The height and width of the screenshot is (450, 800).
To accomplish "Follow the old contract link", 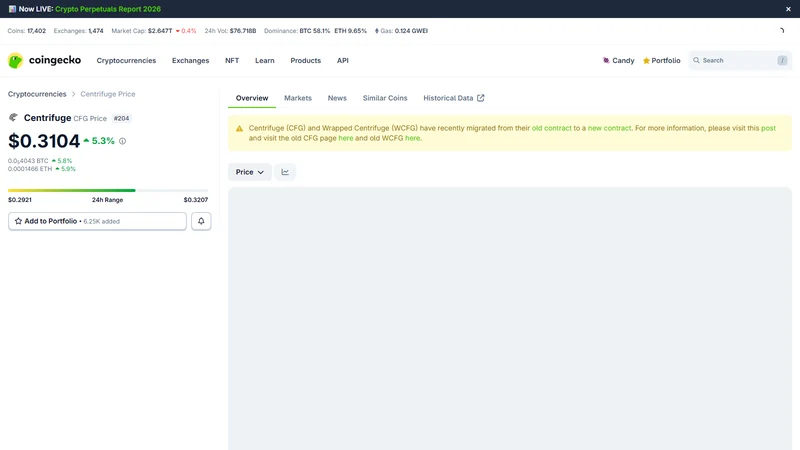I will [x=552, y=128].
